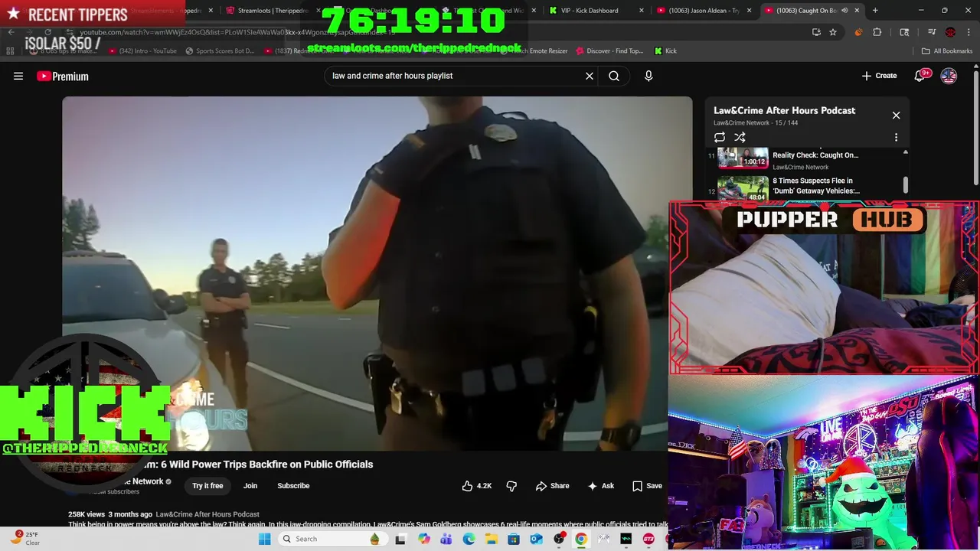
Task: Open the Windows Start menu
Action: pyautogui.click(x=264, y=539)
